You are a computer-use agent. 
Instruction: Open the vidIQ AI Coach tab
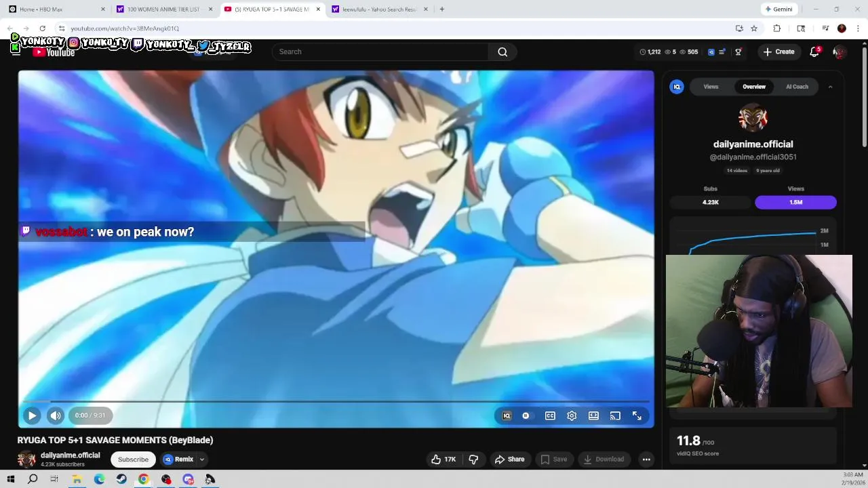coord(797,87)
